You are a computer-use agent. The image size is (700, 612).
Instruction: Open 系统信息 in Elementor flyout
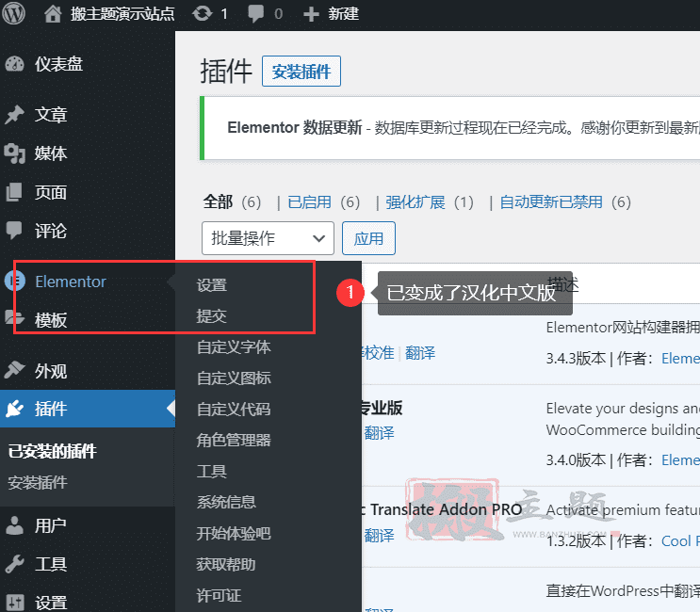[226, 502]
